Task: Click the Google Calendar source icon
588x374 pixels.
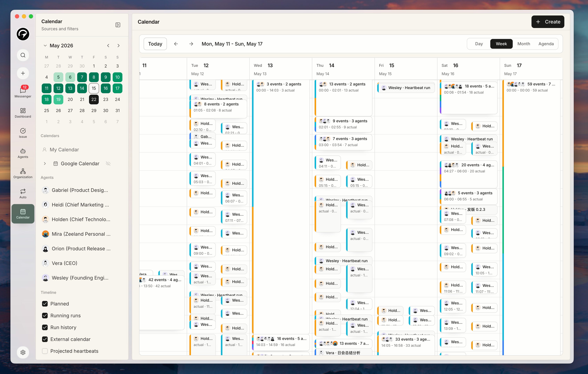Action: click(56, 163)
